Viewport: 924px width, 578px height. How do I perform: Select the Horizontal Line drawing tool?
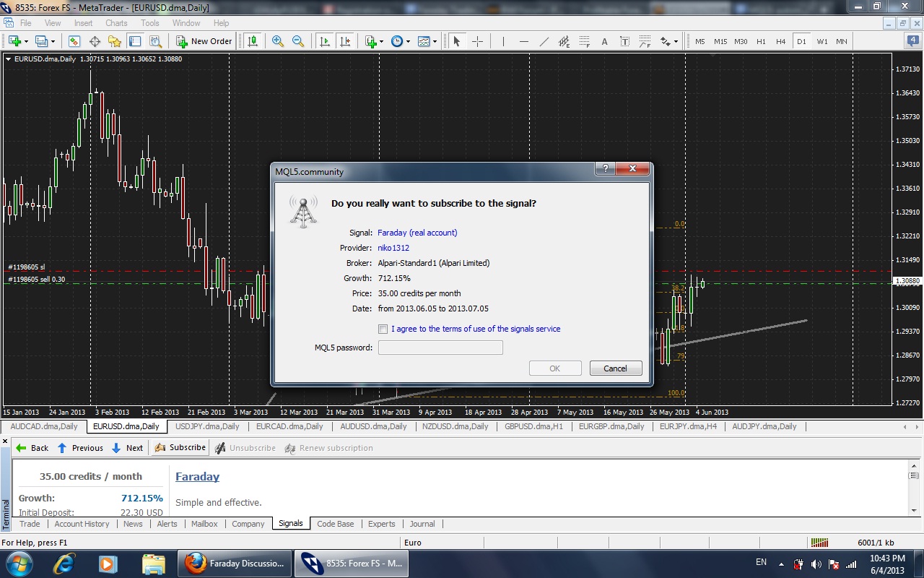click(523, 41)
